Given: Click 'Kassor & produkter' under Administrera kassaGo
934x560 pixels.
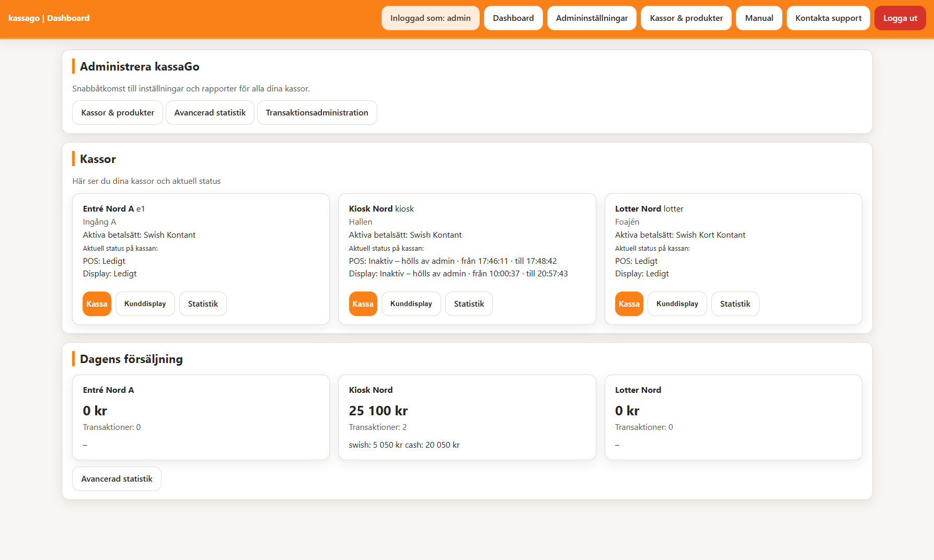Looking at the screenshot, I should pos(118,113).
